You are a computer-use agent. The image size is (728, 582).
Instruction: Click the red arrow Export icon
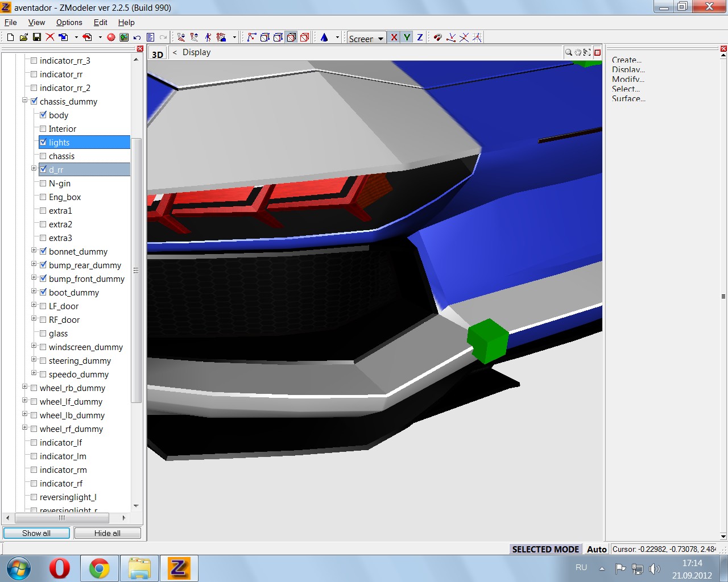coord(87,38)
